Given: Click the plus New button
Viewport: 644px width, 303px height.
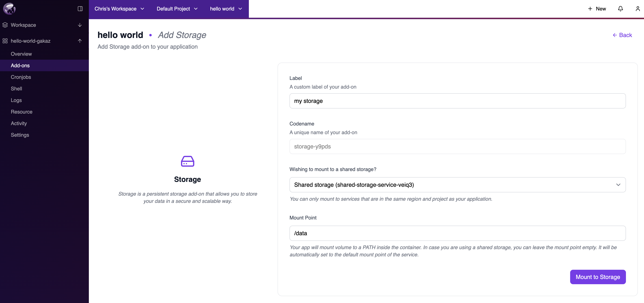Looking at the screenshot, I should coord(597,9).
